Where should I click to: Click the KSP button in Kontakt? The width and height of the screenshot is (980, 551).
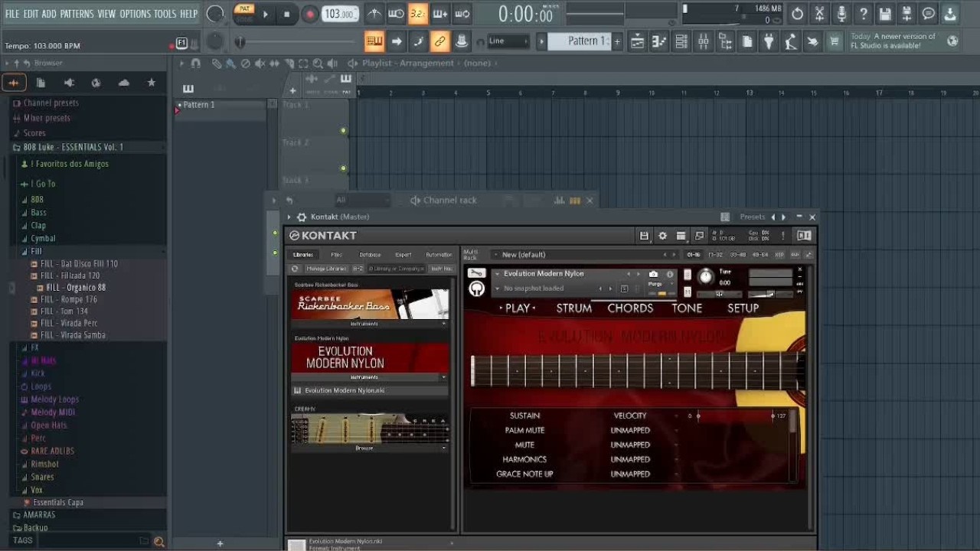(779, 255)
